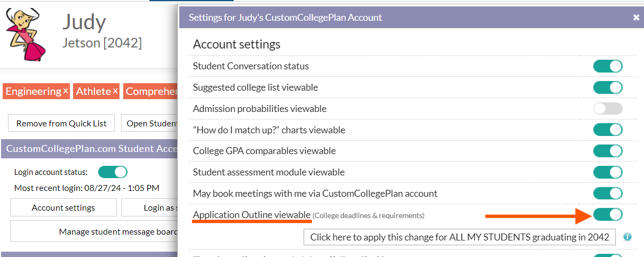This screenshot has width=644, height=257.
Task: Click Remove from Quick List button
Action: pyautogui.click(x=61, y=123)
